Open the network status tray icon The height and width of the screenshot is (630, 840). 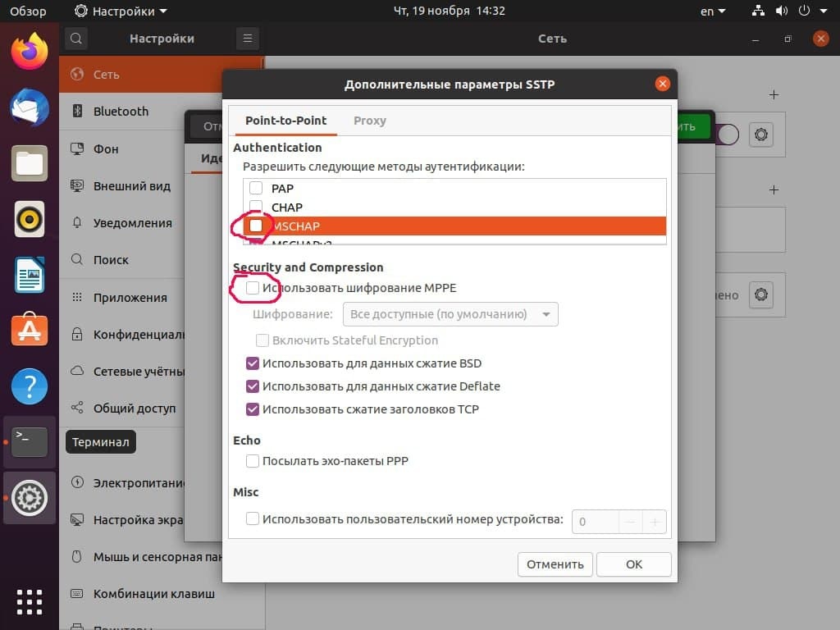(758, 11)
